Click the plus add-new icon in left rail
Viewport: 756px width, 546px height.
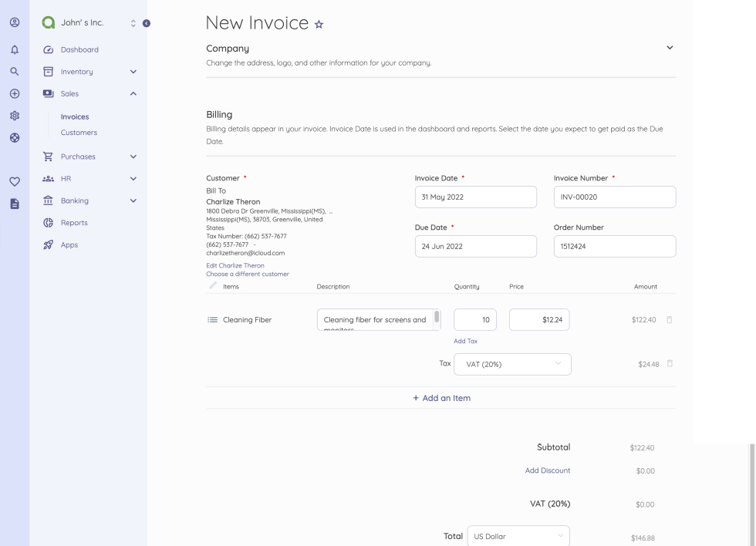click(14, 94)
